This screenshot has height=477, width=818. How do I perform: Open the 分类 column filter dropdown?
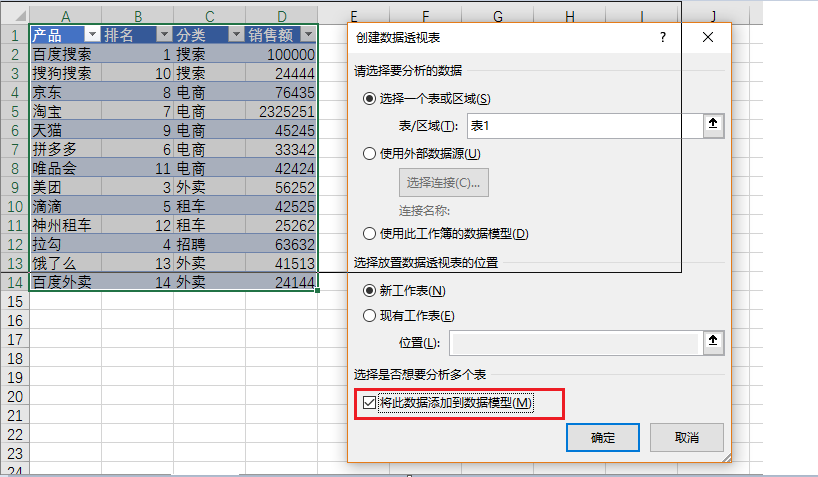click(x=236, y=35)
